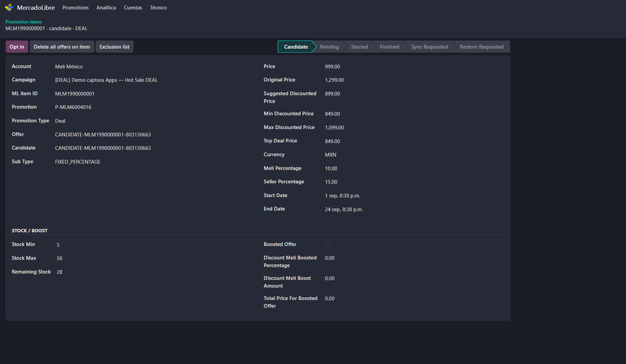Select the Started status stage
The width and height of the screenshot is (626, 364).
tap(359, 46)
